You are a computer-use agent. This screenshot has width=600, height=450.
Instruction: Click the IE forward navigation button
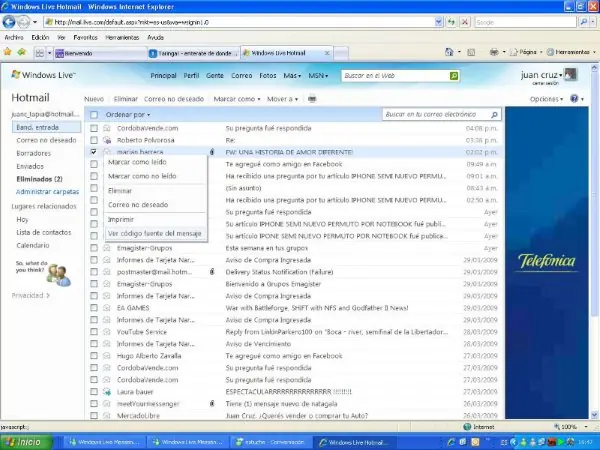[24, 22]
